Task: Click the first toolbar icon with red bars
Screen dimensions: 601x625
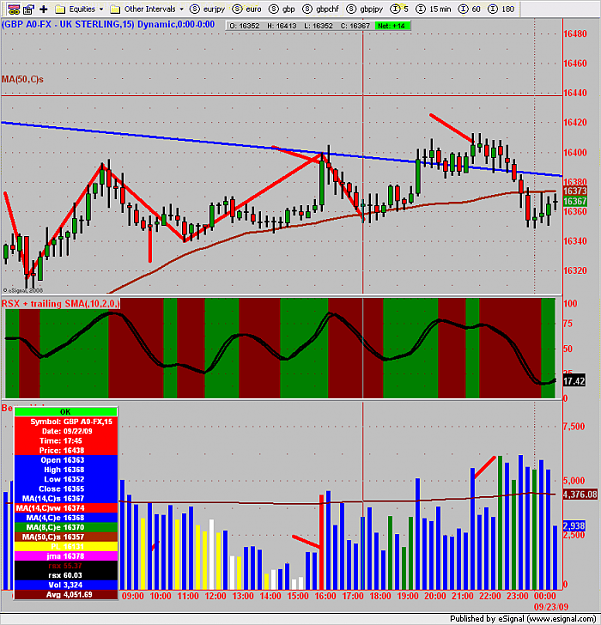Action: [x=14, y=9]
